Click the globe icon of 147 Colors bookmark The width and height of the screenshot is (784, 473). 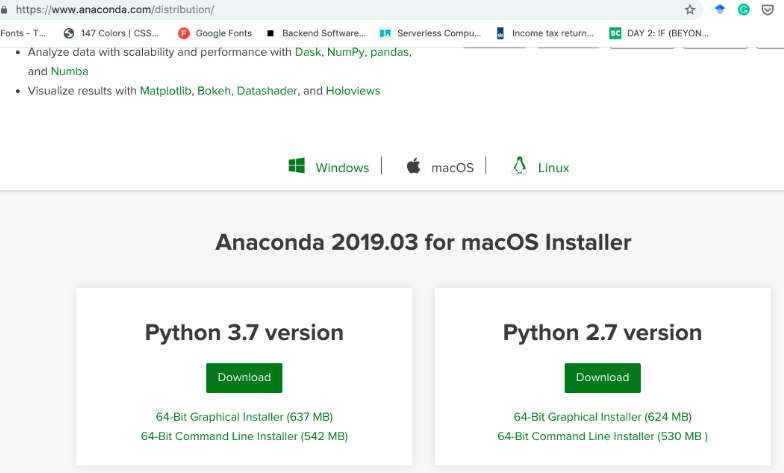pos(69,33)
